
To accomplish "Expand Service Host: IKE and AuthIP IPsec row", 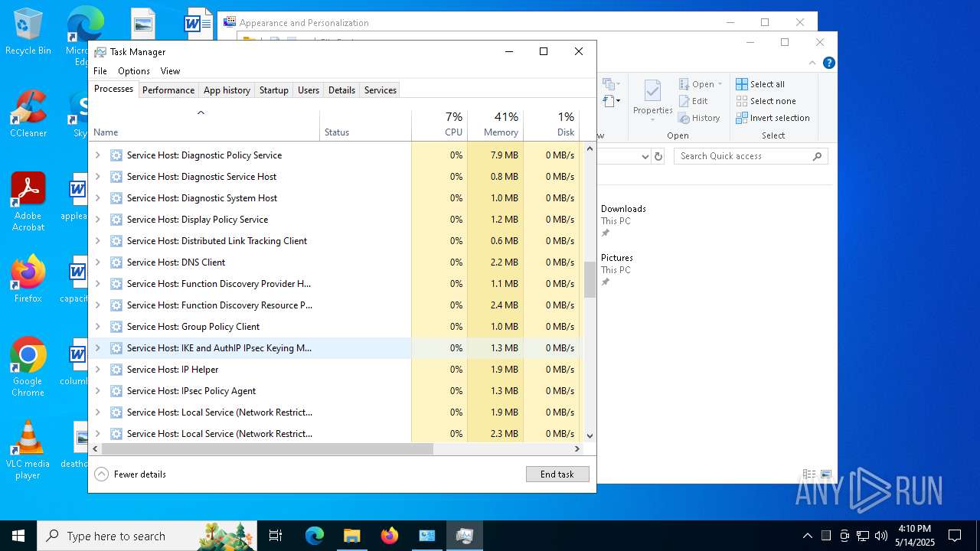I will (97, 348).
